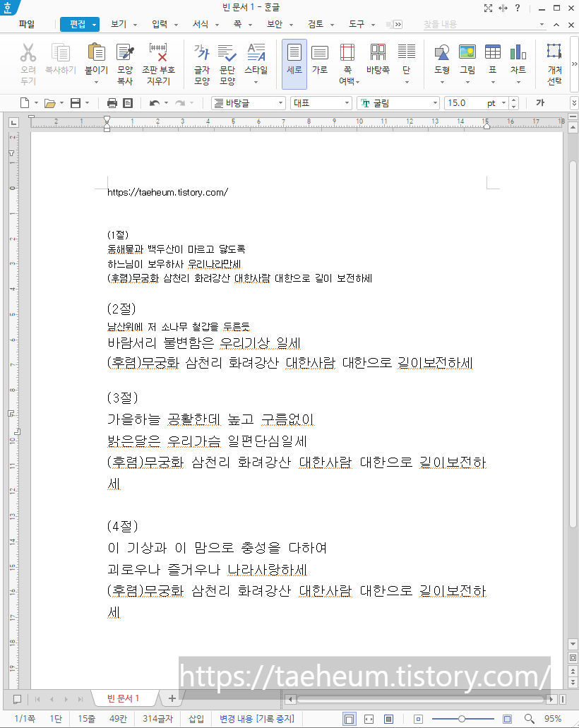This screenshot has width=579, height=728.
Task: Insert a table with 표 icon
Action: [493, 52]
